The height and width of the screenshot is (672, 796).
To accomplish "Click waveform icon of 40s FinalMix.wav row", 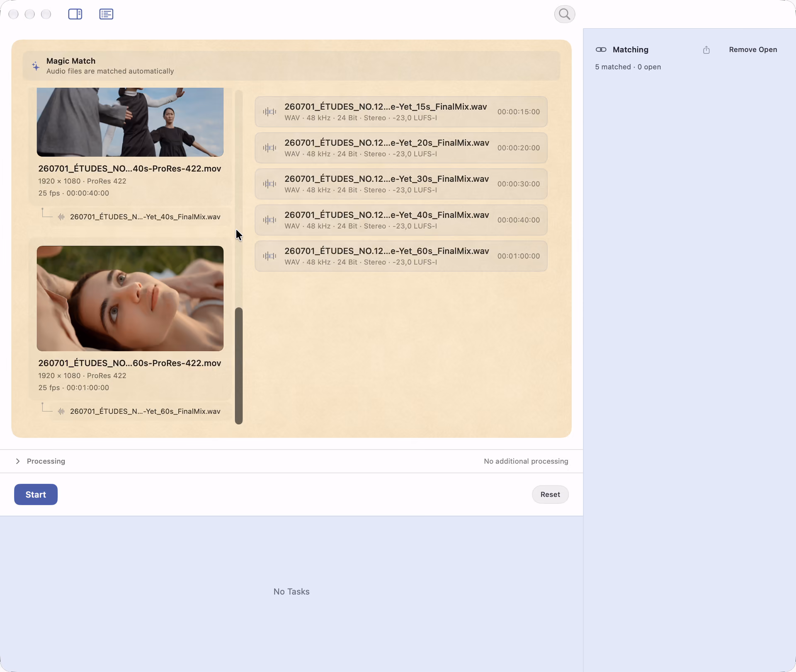I will click(x=269, y=220).
